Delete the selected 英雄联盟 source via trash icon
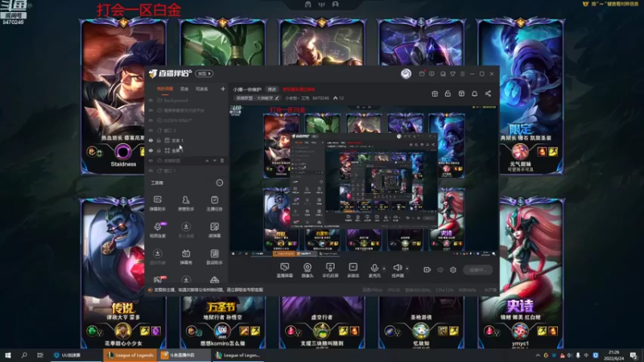644x362 pixels. coord(222,160)
